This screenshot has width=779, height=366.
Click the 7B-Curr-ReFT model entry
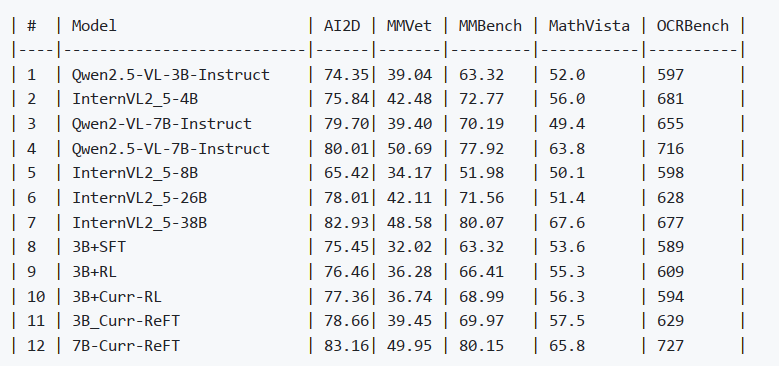[x=126, y=346]
